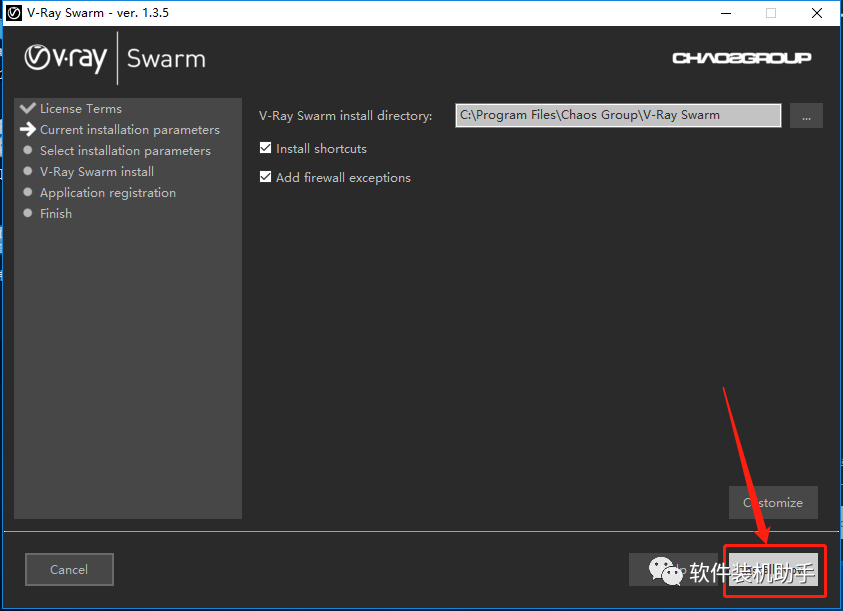Viewport: 843px width, 611px height.
Task: Open the Customize options button
Action: point(773,502)
